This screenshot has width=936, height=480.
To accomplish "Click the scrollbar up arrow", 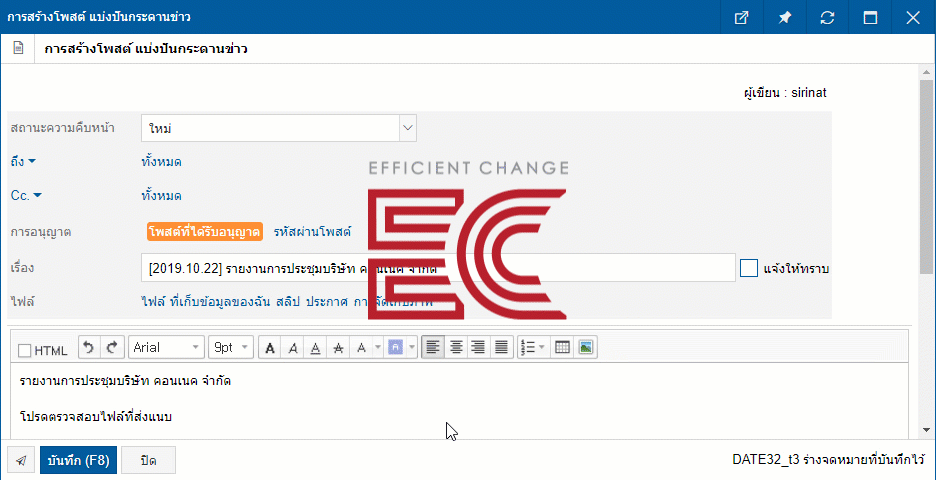I will click(x=926, y=72).
